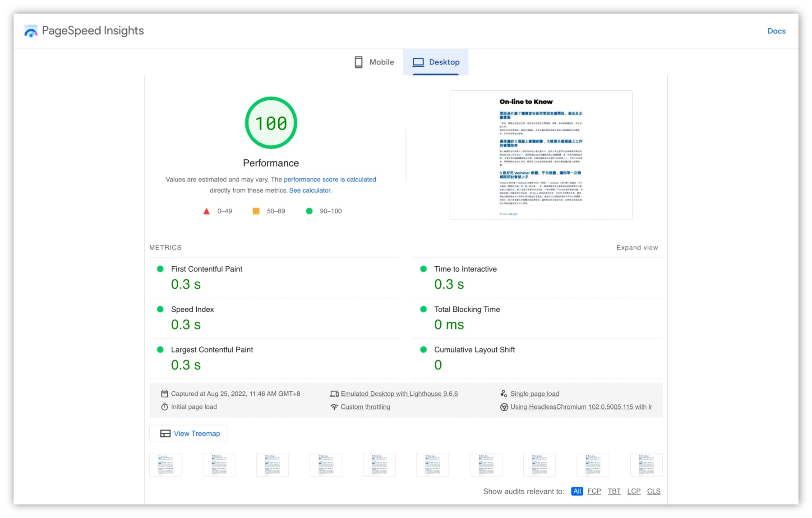Image resolution: width=812 pixels, height=518 pixels.
Task: Click the PageSpeed Insights logo icon
Action: pyautogui.click(x=31, y=31)
